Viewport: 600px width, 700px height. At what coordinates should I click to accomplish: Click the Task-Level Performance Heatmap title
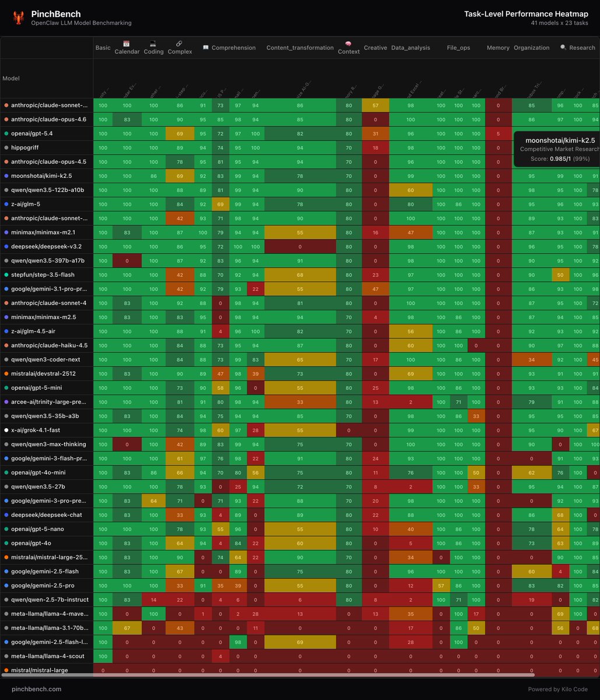(x=526, y=14)
